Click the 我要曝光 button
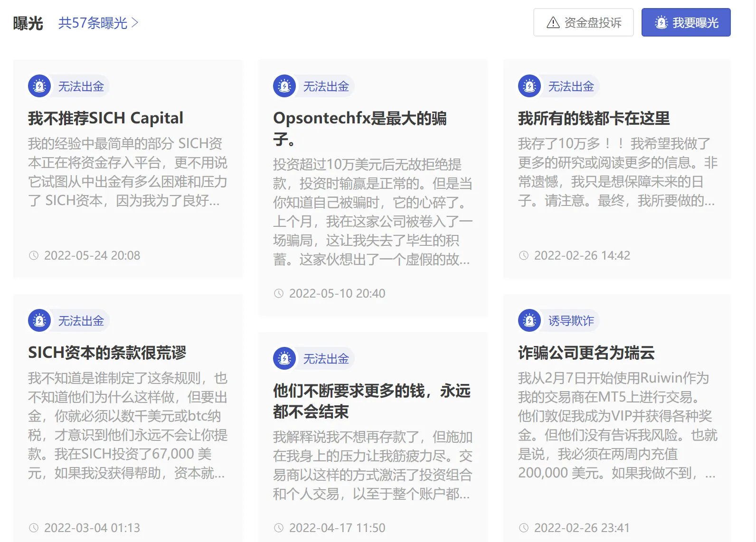 click(686, 22)
